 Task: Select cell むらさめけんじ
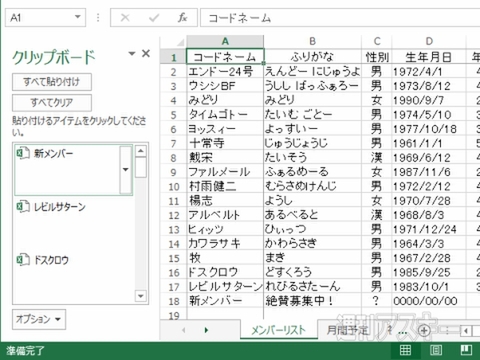(x=312, y=186)
